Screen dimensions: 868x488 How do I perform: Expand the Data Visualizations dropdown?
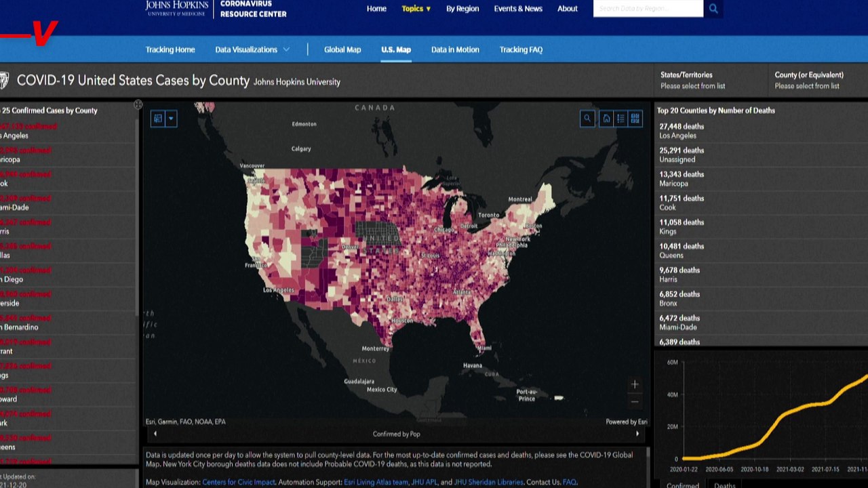click(252, 49)
